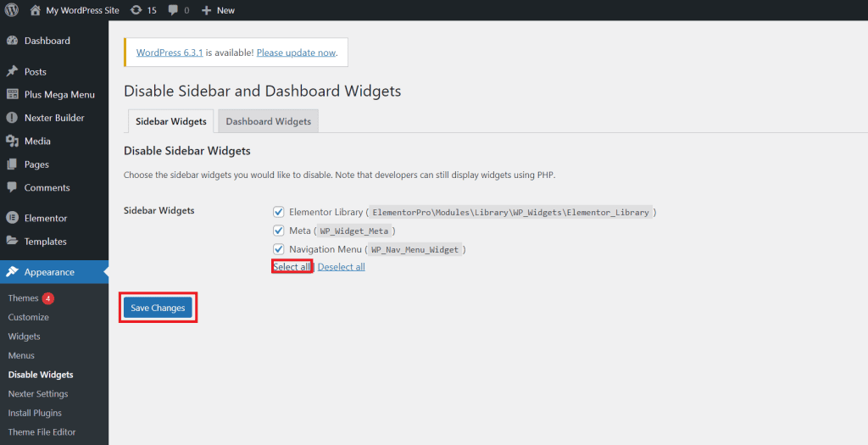Click the WP_Widget_Meta class name text

(354, 231)
